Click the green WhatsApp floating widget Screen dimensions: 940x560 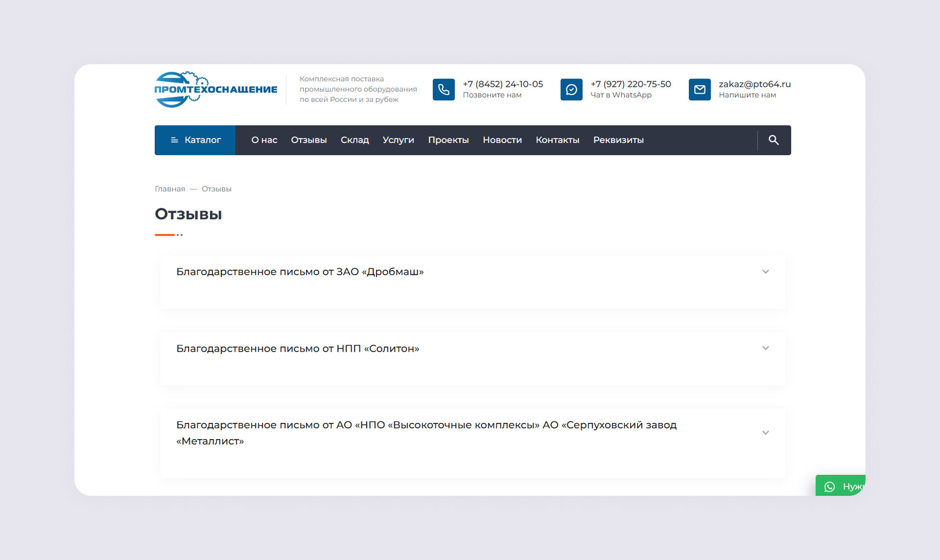click(x=841, y=486)
